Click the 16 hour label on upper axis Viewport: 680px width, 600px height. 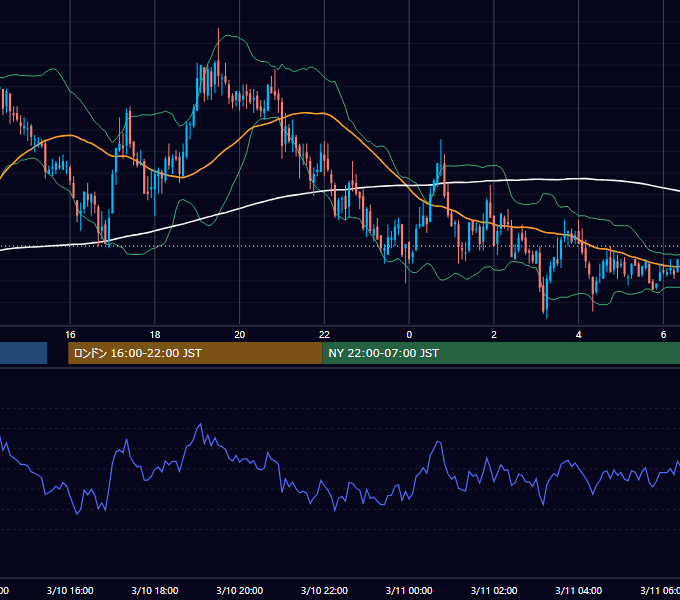pyautogui.click(x=70, y=335)
